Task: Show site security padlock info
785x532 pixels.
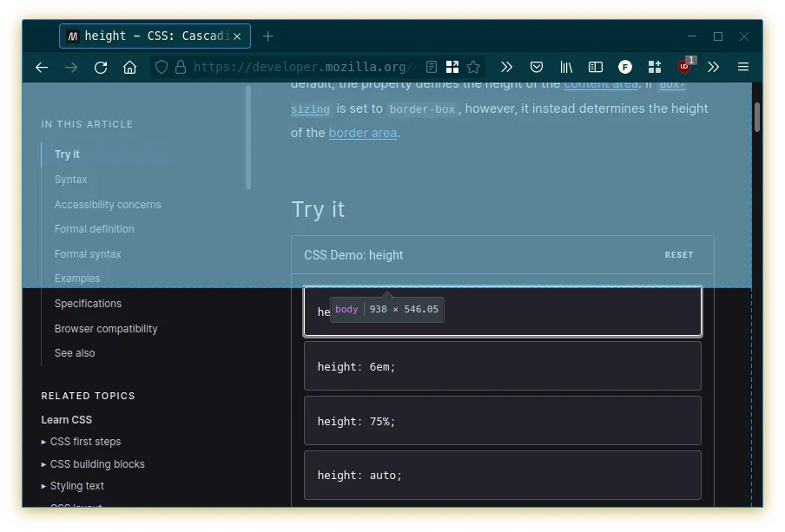Action: pyautogui.click(x=181, y=67)
